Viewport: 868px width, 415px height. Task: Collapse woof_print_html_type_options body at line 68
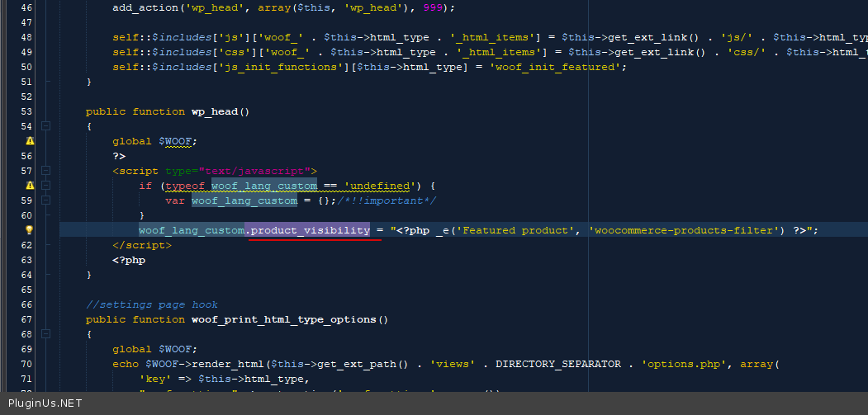pos(46,334)
